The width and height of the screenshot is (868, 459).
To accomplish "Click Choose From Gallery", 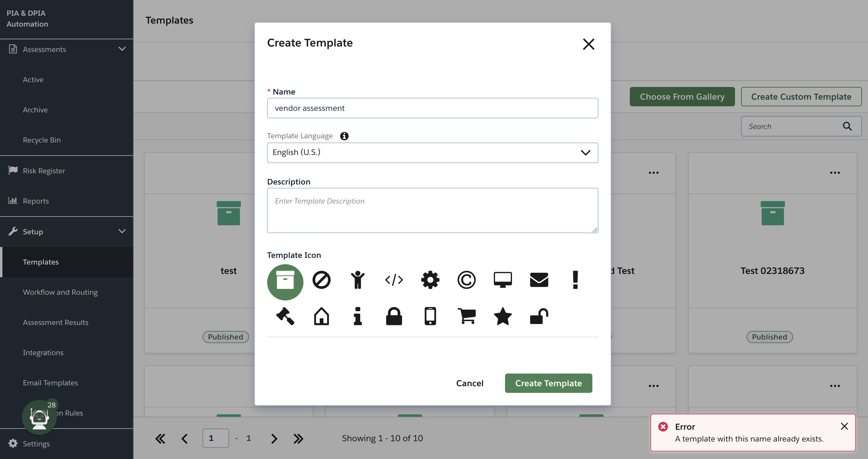I will 682,97.
